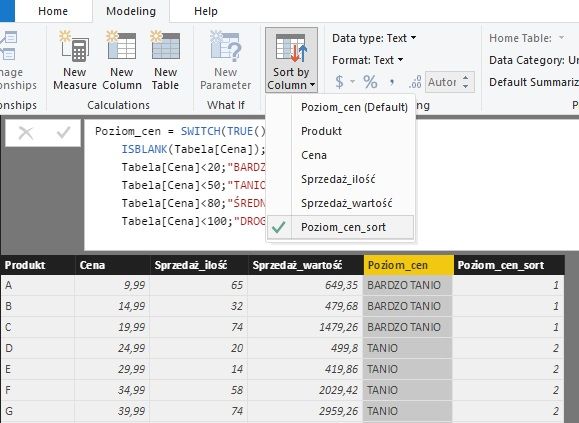Click value cell 2959,26

305,411
